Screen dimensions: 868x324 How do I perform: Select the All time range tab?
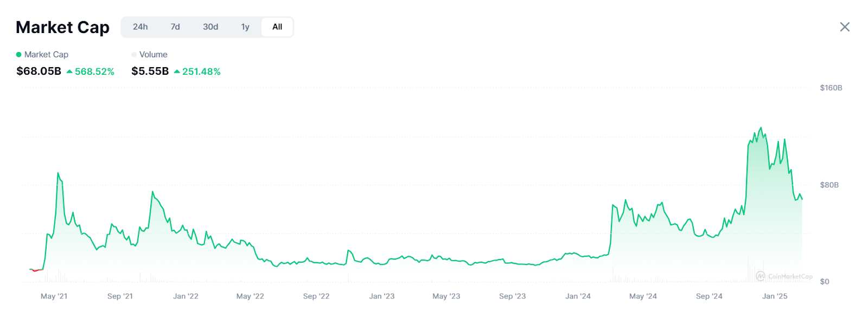pyautogui.click(x=277, y=27)
